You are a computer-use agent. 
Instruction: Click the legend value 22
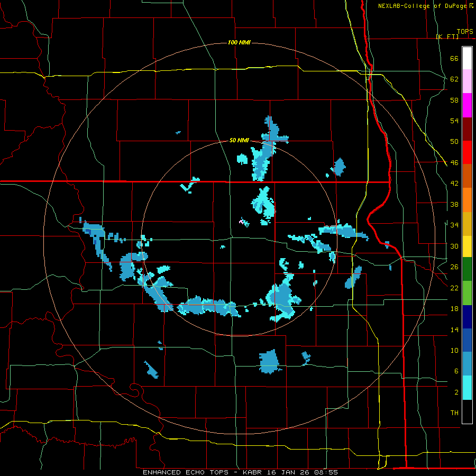[x=454, y=288]
